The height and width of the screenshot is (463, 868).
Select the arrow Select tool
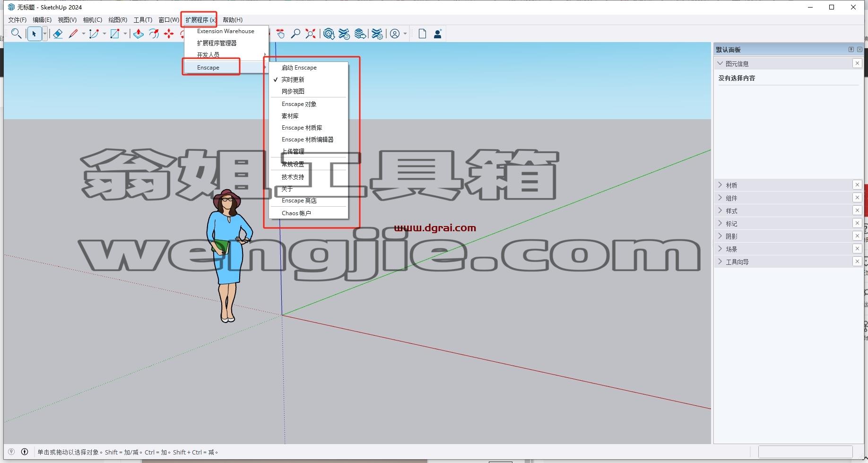(34, 34)
